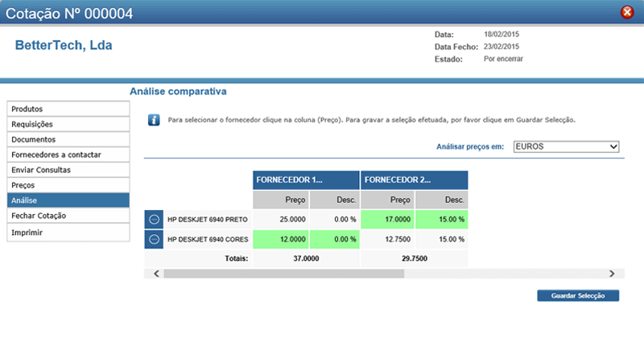This screenshot has height=355, width=644.
Task: Click the Por encerrar status text
Action: click(x=503, y=59)
